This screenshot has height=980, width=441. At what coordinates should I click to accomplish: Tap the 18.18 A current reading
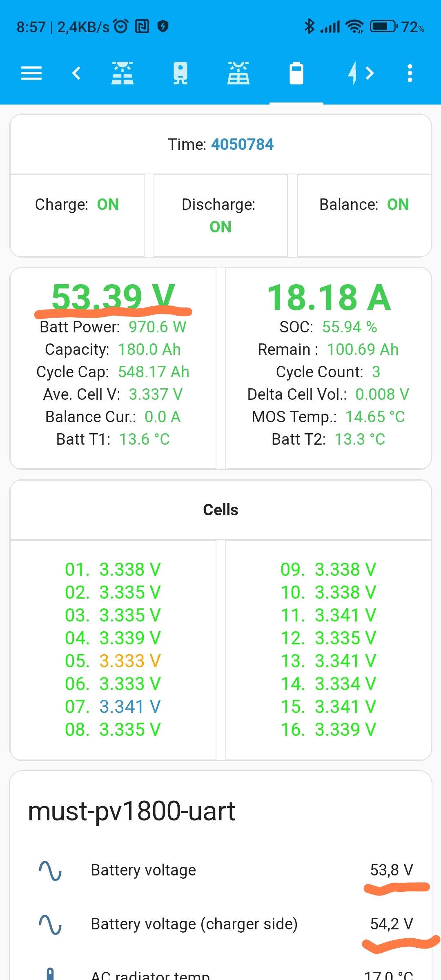click(329, 297)
